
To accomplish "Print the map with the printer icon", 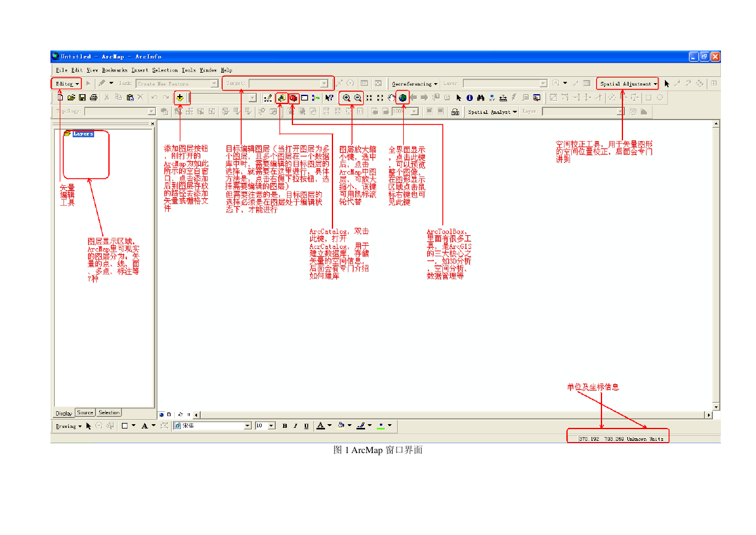I will pos(94,97).
